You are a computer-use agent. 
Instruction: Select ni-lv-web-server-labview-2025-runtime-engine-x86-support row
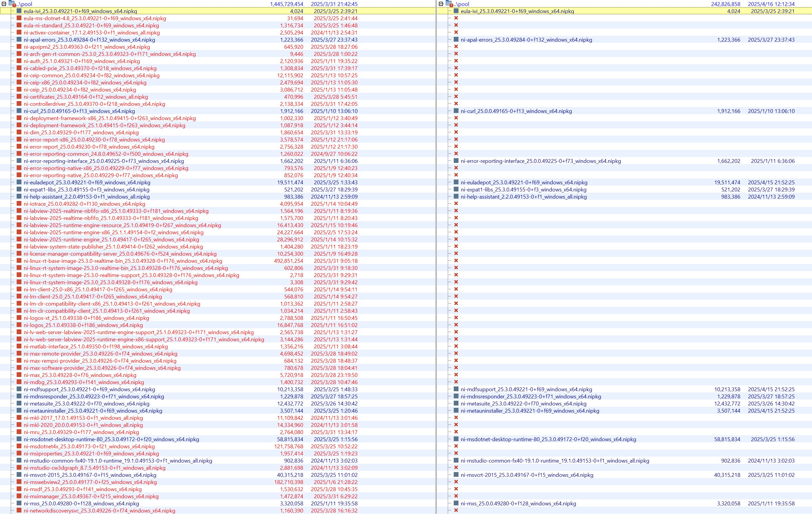pyautogui.click(x=144, y=339)
